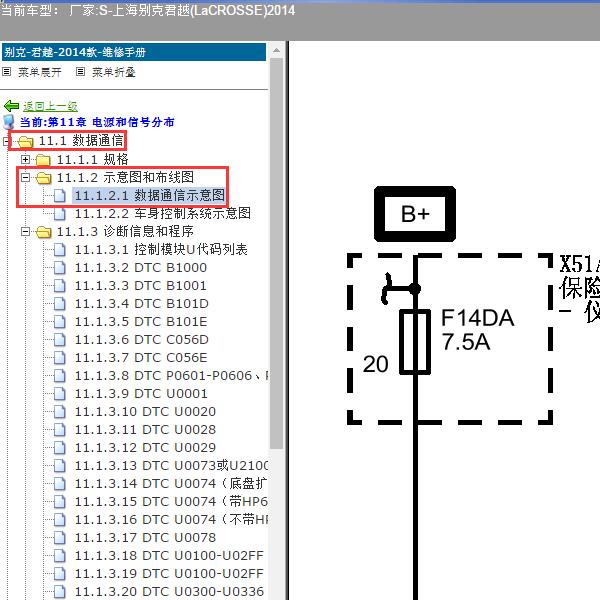The width and height of the screenshot is (600, 600).
Task: Open 11.1.2.1 数据通信示意图 document
Action: (149, 195)
